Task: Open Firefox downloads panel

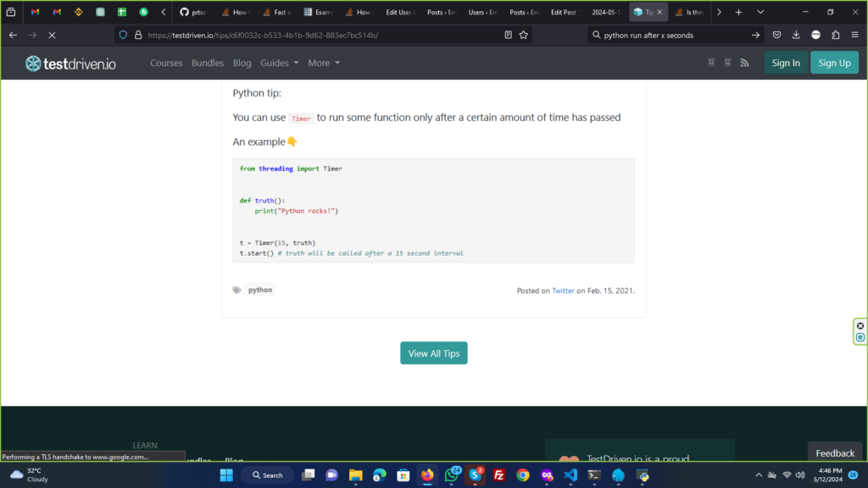Action: [x=796, y=35]
